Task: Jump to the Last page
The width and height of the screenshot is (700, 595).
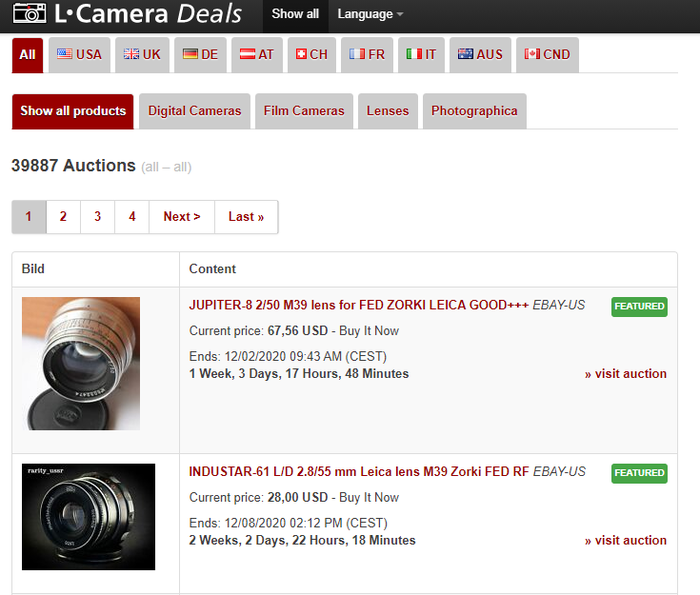Action: pyautogui.click(x=246, y=217)
